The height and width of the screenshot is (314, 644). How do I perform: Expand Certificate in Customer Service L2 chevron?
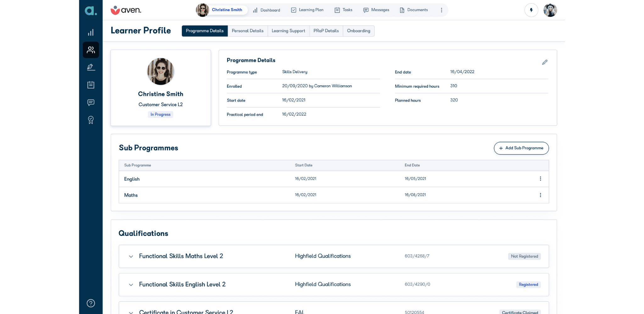tap(131, 312)
